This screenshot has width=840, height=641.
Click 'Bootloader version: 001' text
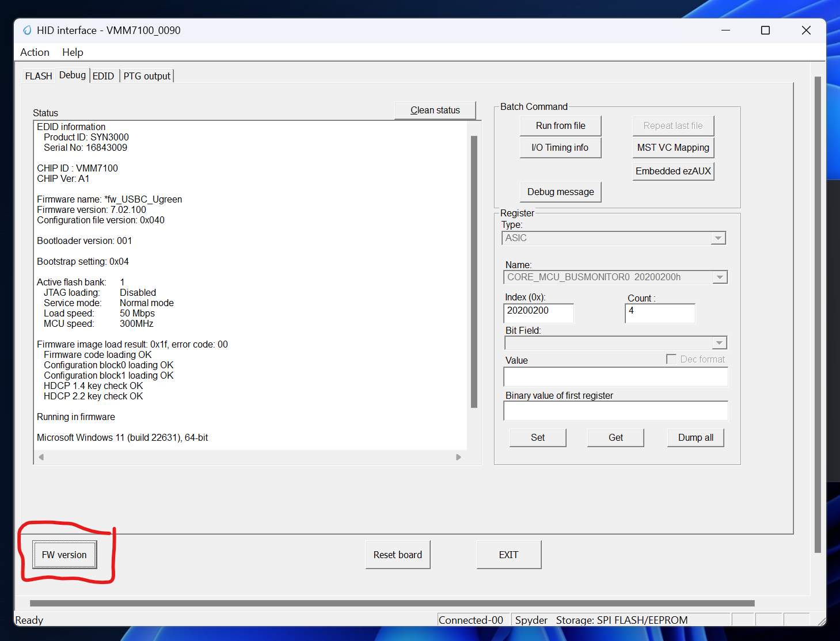coord(85,241)
